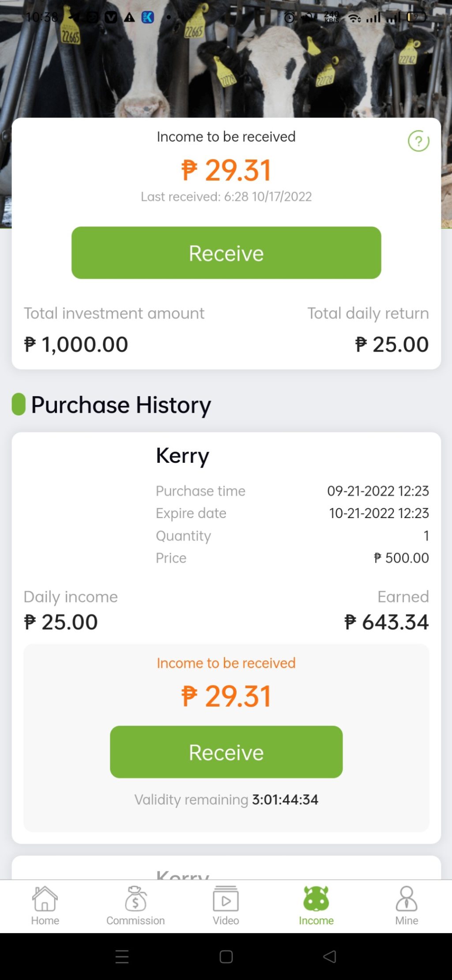Image resolution: width=452 pixels, height=980 pixels.
Task: Open the Commission money bag tab
Action: 136,905
